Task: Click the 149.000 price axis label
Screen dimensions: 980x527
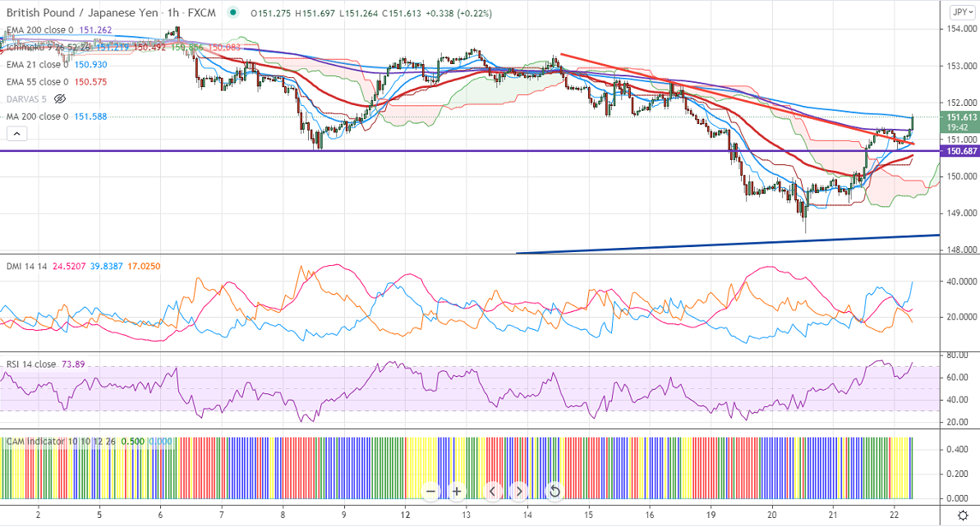Action: [961, 213]
